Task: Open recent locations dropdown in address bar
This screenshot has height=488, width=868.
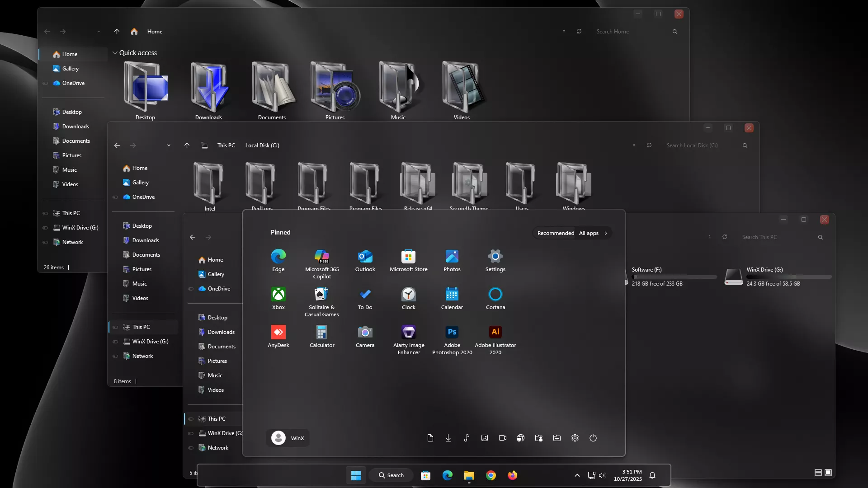Action: click(99, 32)
